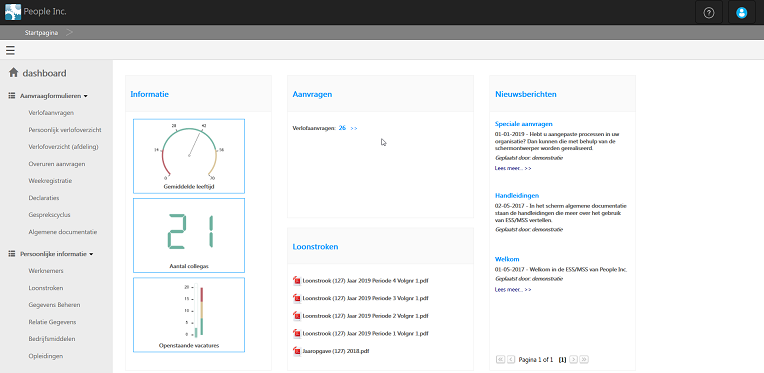Click the >> link beside Verlofaanvragen count

pos(354,128)
